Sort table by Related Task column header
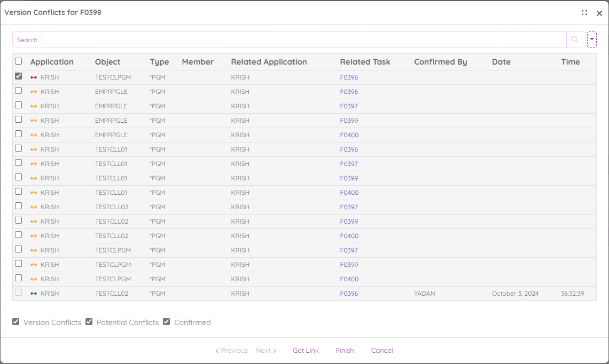The width and height of the screenshot is (609, 364). [x=365, y=62]
